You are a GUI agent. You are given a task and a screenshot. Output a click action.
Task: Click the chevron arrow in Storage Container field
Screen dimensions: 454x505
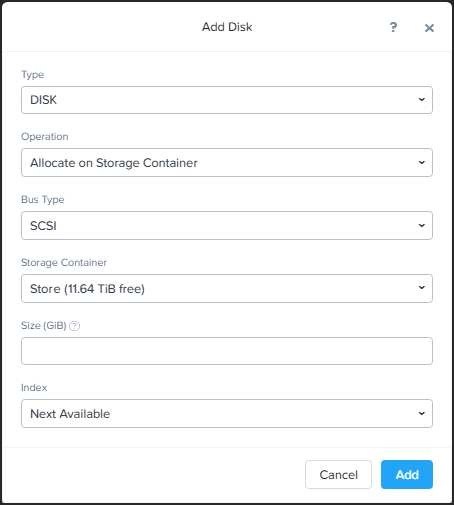click(422, 288)
